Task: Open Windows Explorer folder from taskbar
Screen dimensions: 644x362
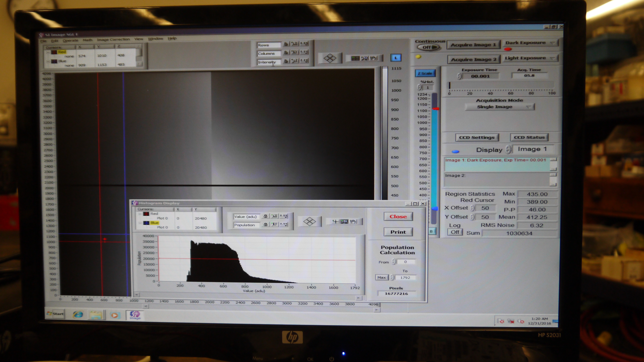Action: coord(96,315)
